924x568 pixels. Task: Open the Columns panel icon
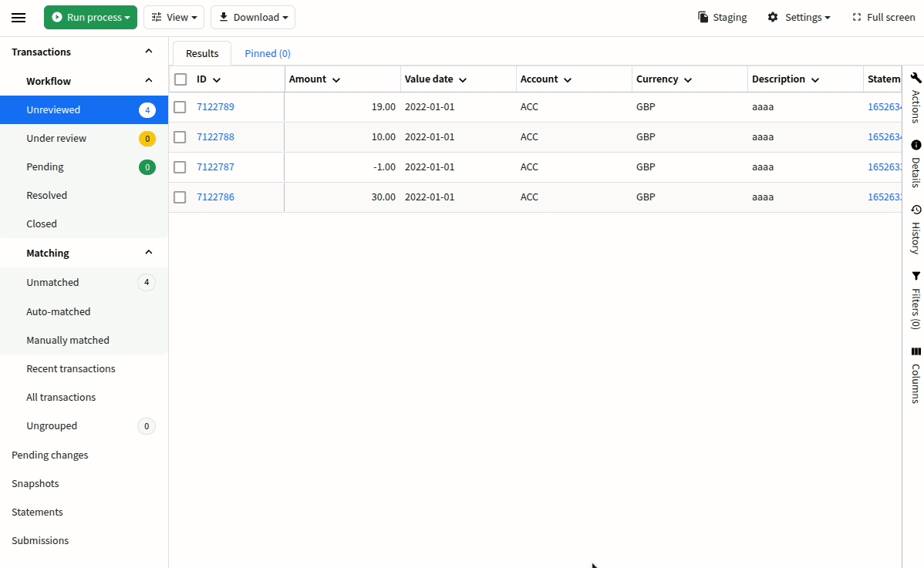pyautogui.click(x=916, y=351)
